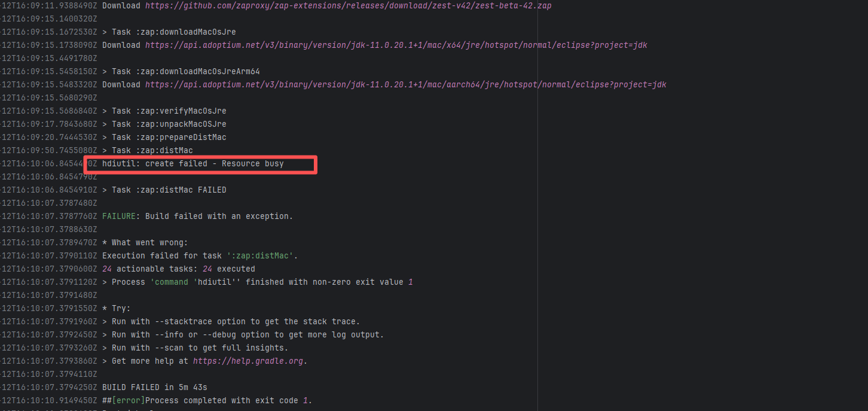
Task: Open the Adoptium mac x64 JRE link
Action: click(x=396, y=45)
